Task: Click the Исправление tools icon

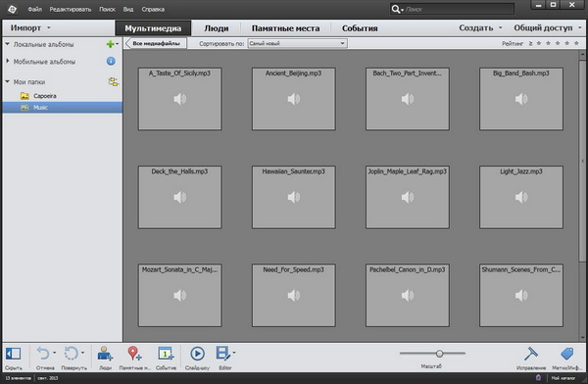Action: (x=531, y=354)
